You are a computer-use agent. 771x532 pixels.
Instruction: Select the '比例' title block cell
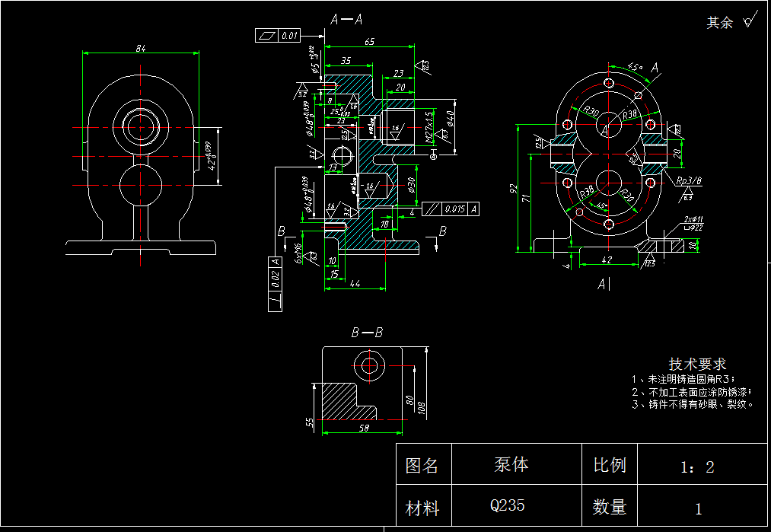610,465
